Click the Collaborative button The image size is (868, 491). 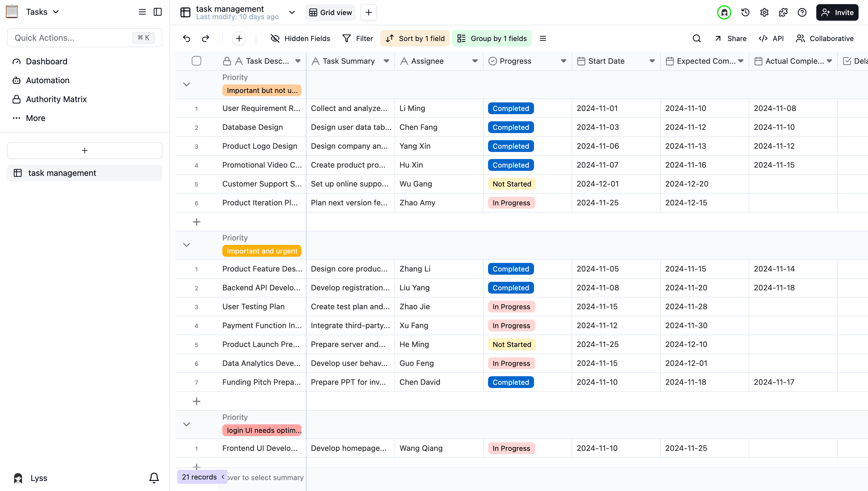tap(825, 38)
